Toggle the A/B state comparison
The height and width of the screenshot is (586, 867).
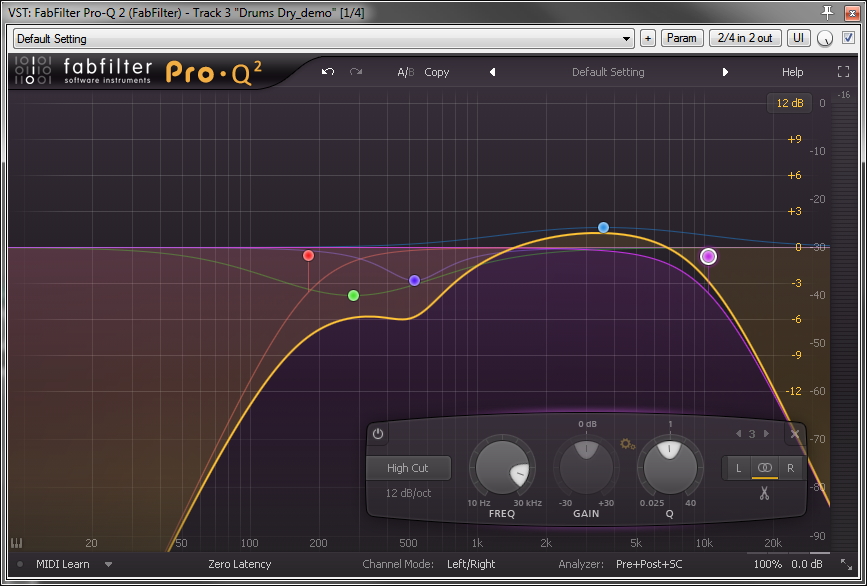click(405, 72)
